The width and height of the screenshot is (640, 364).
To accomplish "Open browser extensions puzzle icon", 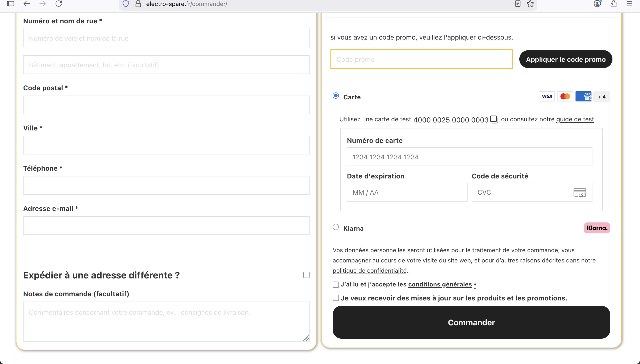I will click(613, 4).
